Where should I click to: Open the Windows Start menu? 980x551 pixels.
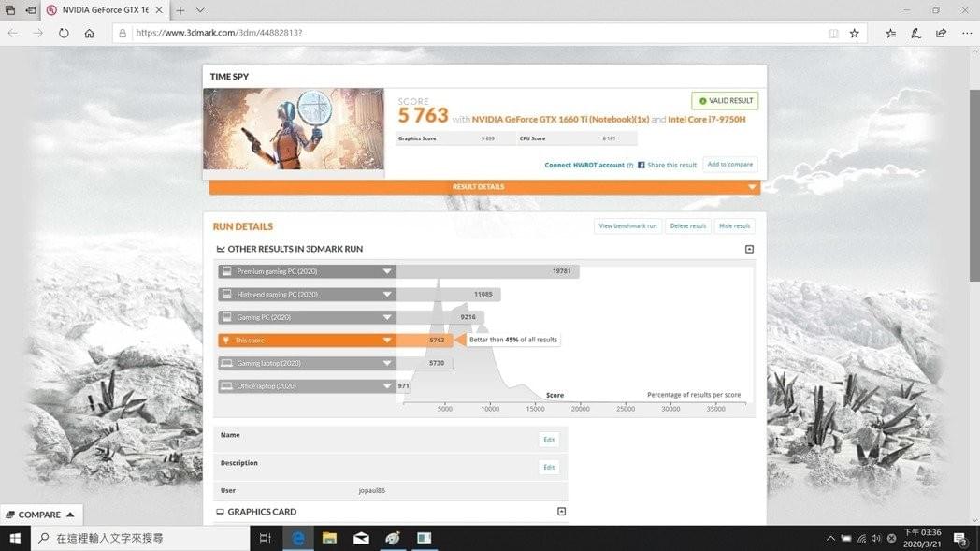tap(15, 539)
